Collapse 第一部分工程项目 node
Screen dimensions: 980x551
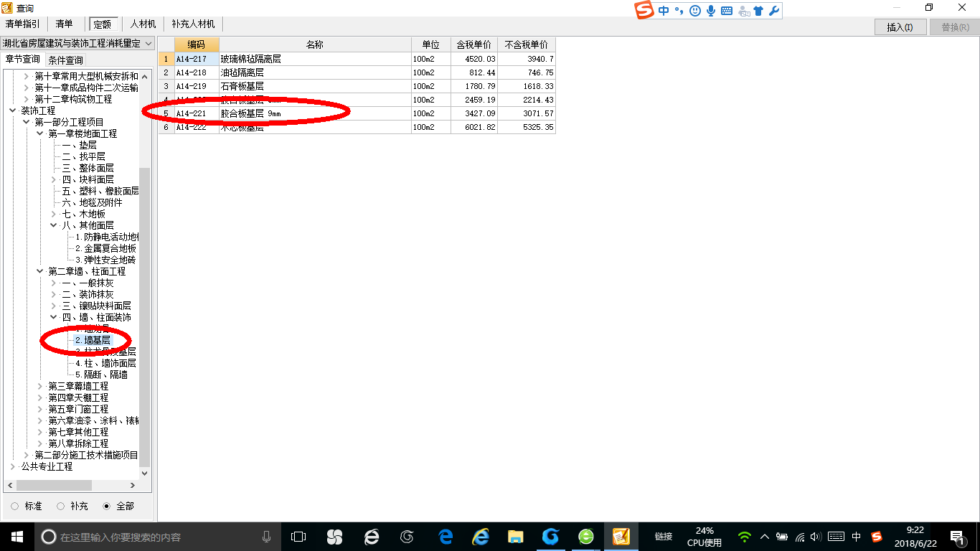click(27, 122)
